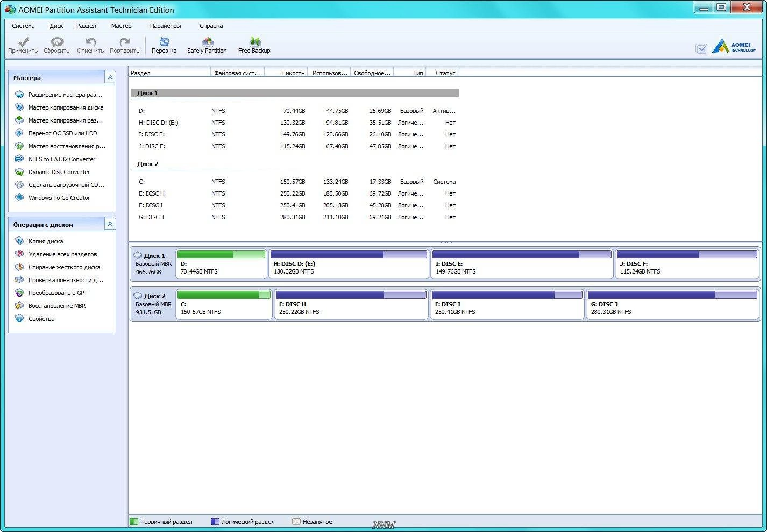Toggle the checkmark icon near AOMEI logo

click(x=701, y=48)
